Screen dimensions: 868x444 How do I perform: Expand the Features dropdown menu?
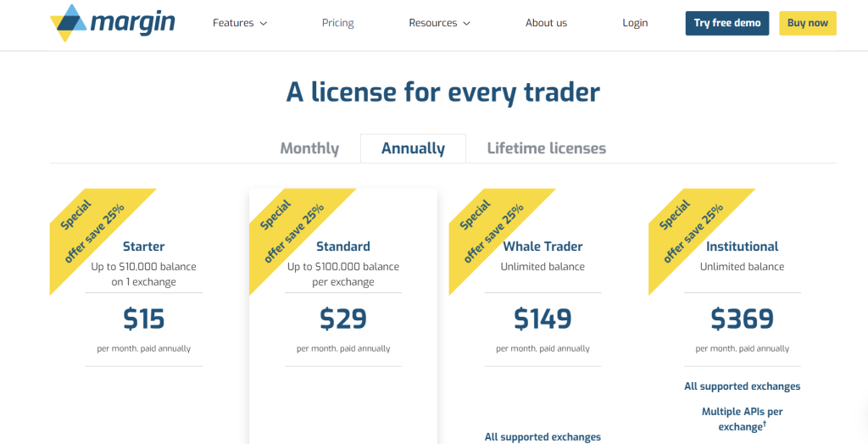click(240, 23)
